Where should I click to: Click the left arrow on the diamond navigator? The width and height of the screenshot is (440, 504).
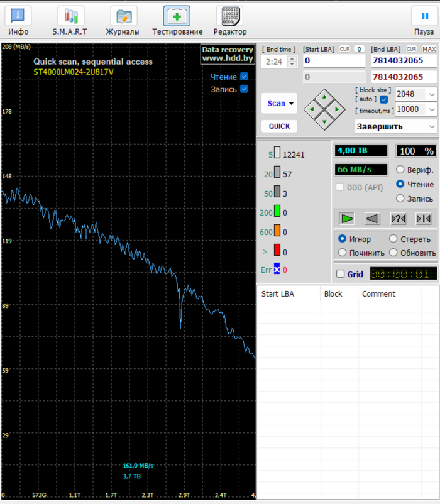point(311,109)
